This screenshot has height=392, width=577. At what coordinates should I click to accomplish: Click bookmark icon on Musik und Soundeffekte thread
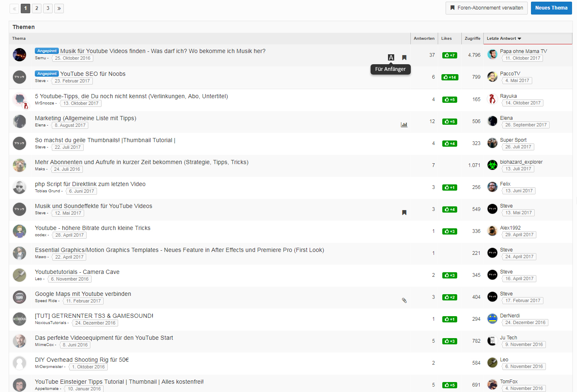point(404,213)
